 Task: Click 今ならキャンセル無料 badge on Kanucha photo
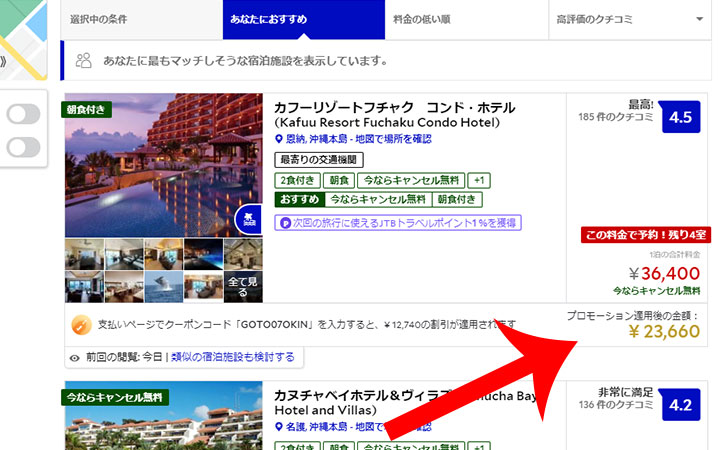pos(115,398)
